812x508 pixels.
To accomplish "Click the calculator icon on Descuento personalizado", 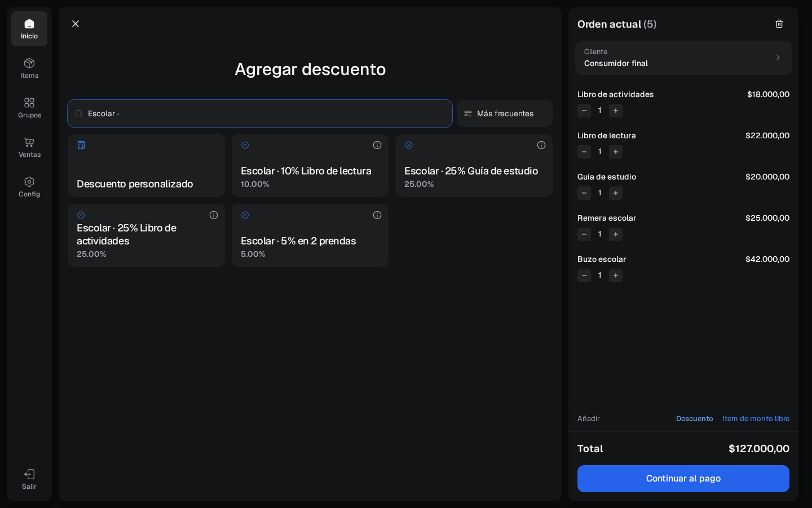I will coord(81,145).
